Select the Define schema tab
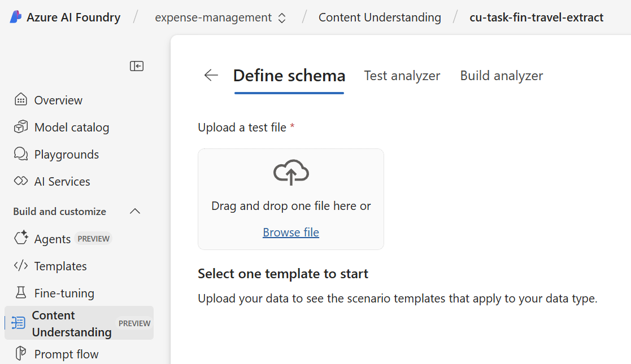The height and width of the screenshot is (364, 631). 289,76
